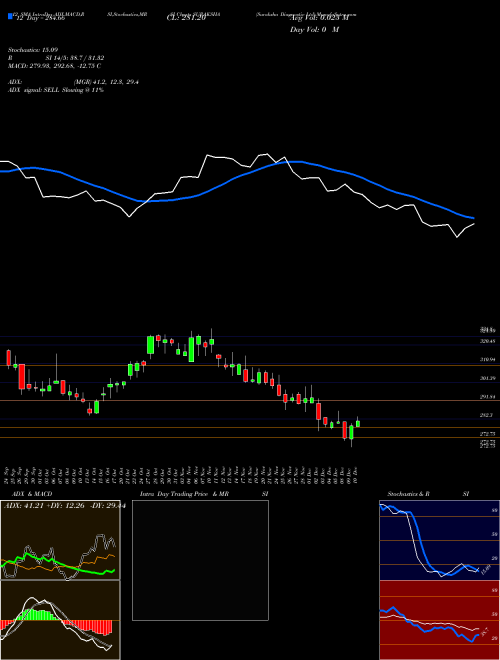Click the 310.94 price axis label
The image size is (500, 660).
[487, 360]
